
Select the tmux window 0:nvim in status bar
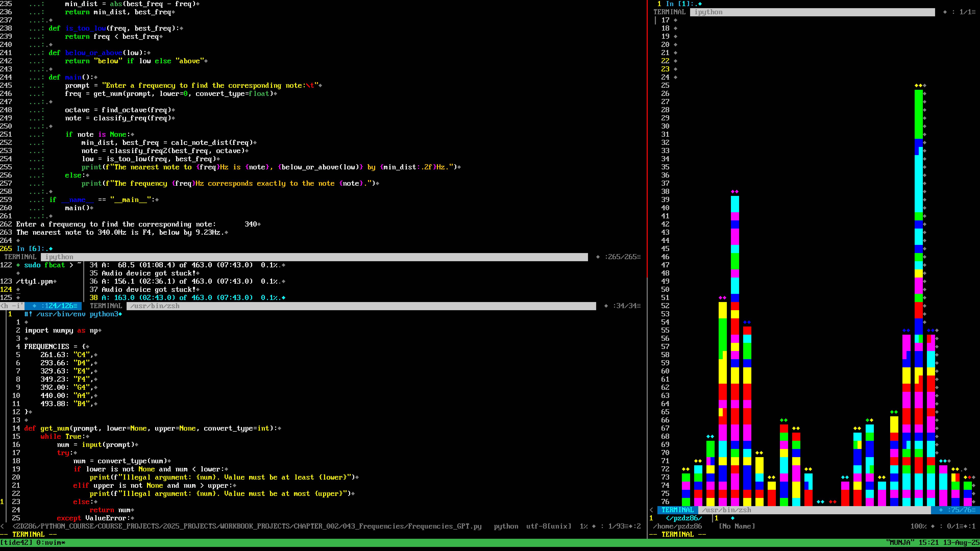point(51,543)
